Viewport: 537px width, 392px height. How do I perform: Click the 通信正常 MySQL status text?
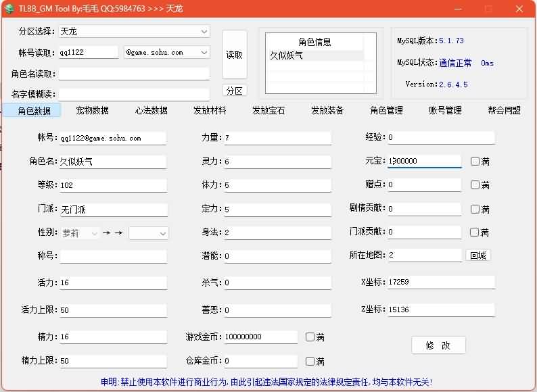(x=455, y=63)
